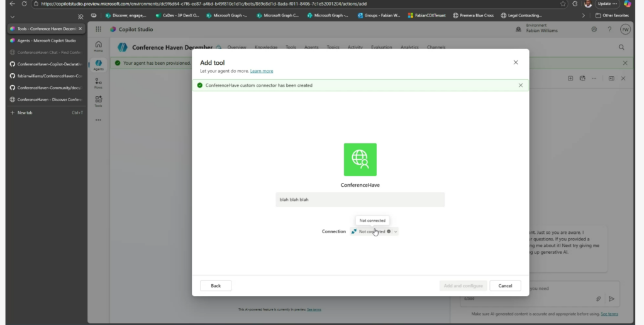Switch to the Topics tab

(x=333, y=47)
